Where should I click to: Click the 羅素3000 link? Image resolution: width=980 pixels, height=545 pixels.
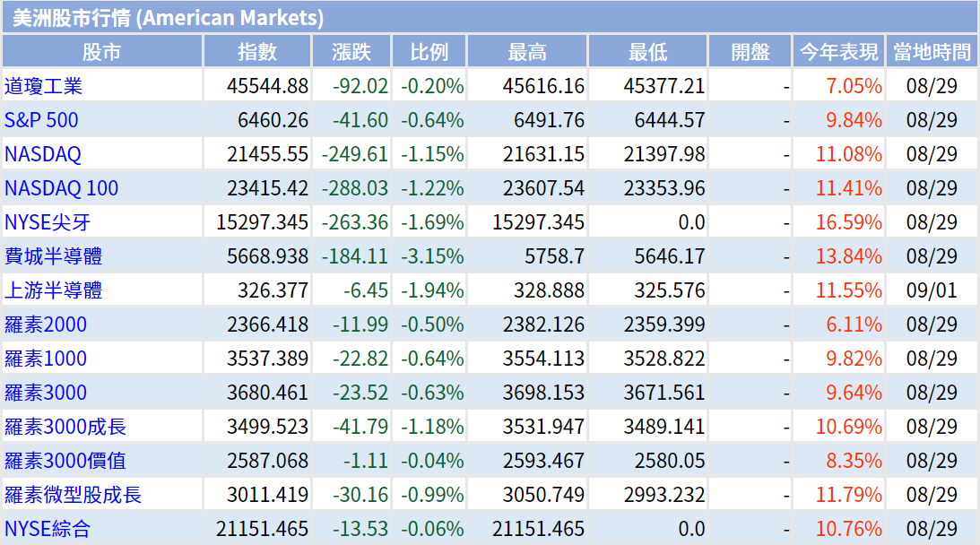pos(46,393)
